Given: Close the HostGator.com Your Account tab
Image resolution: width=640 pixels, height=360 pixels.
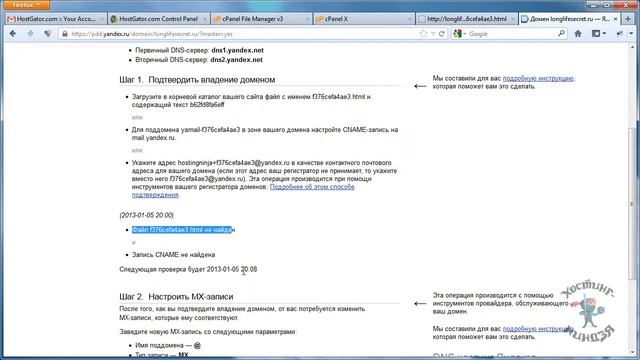Looking at the screenshot, I should click(x=102, y=19).
